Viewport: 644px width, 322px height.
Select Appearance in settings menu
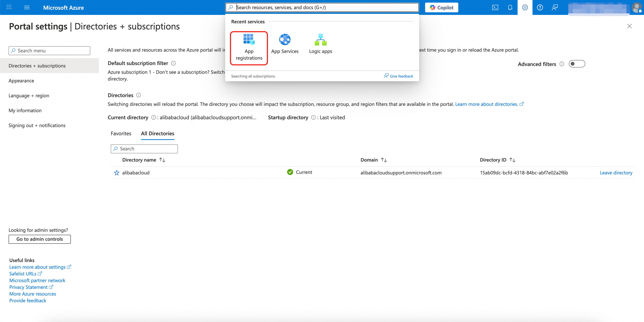[x=21, y=81]
